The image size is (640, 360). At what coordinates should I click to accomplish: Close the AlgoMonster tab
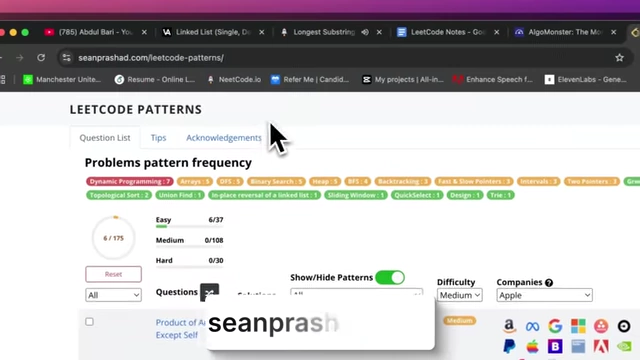point(613,32)
